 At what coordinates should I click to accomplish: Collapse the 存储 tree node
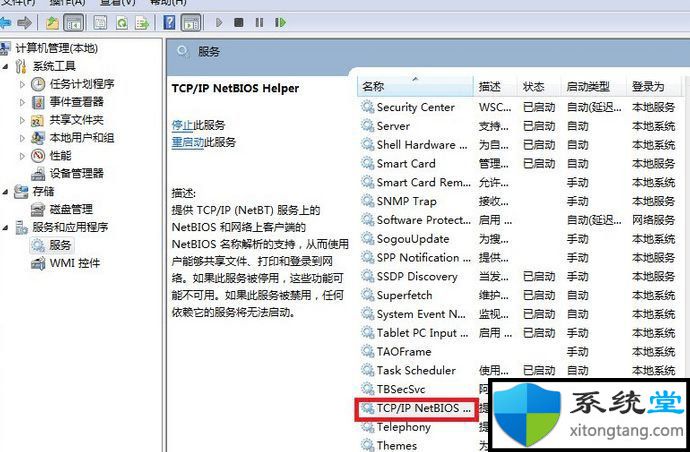point(5,192)
